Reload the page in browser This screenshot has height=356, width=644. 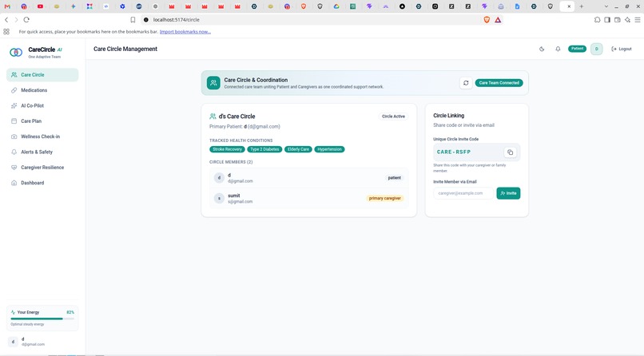click(26, 20)
